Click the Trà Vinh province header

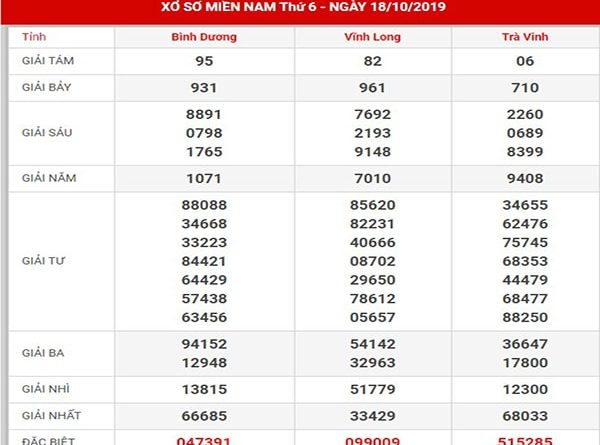(x=525, y=37)
